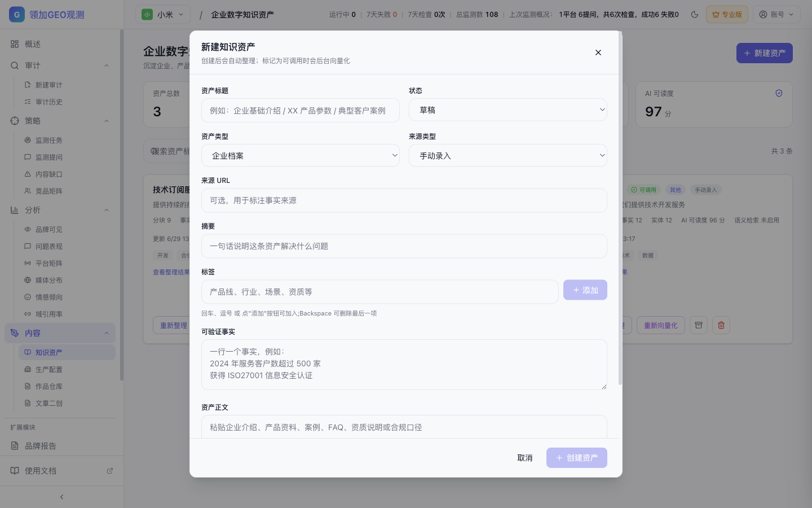
Task: Click the 重新向量化 button
Action: [x=661, y=326]
